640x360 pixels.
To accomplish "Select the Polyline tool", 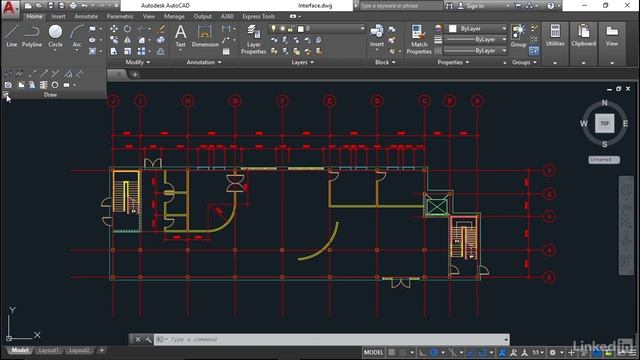I will click(x=32, y=36).
